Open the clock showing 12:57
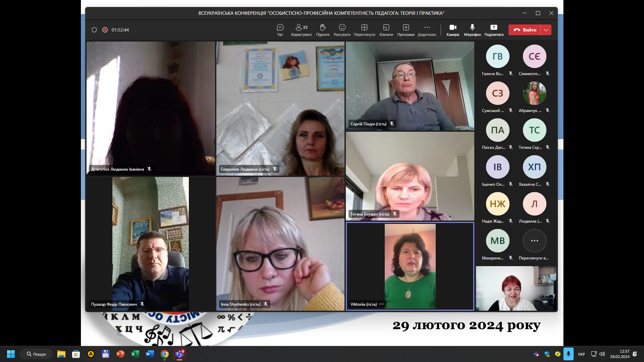 [620, 354]
